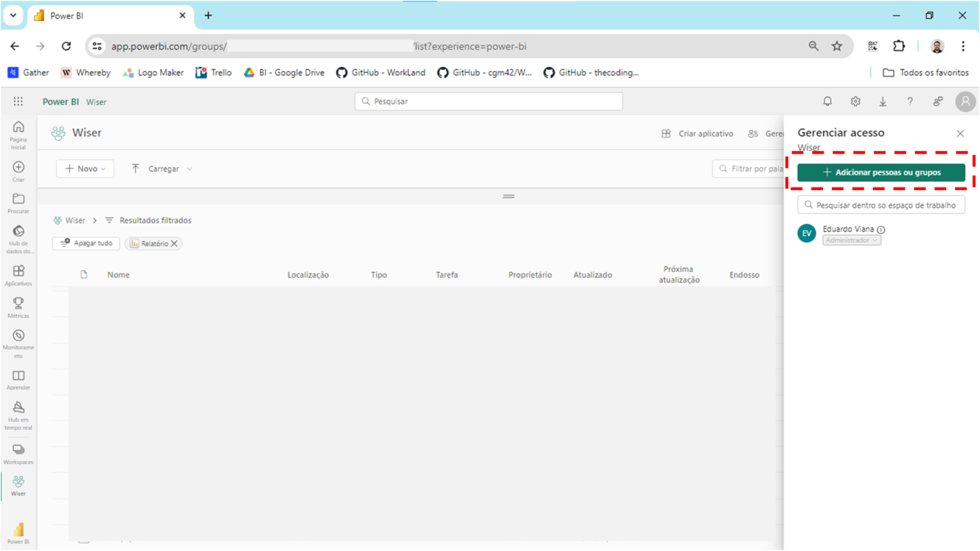Remove the Relatório filter chip
Image resolution: width=980 pixels, height=551 pixels.
174,243
